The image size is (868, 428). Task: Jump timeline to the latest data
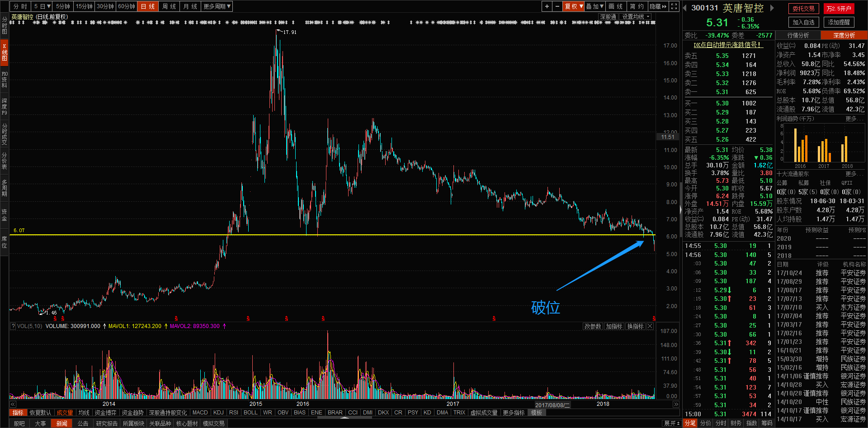[676, 404]
